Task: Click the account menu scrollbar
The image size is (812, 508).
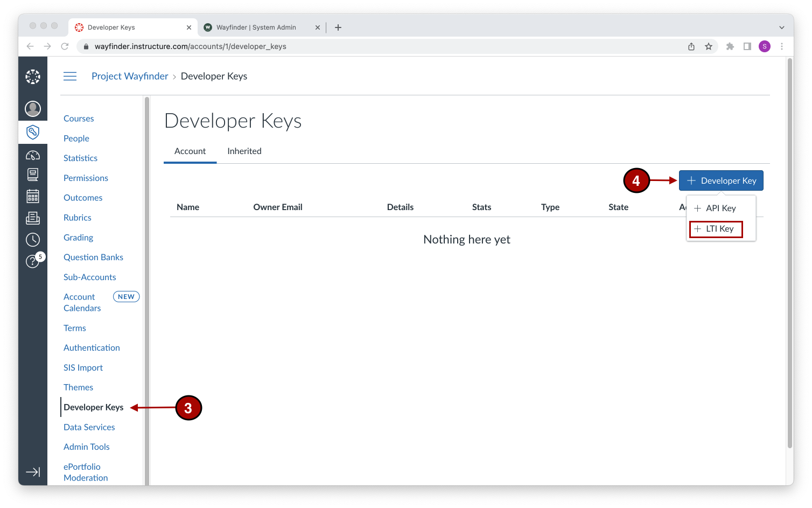Action: pos(146,291)
